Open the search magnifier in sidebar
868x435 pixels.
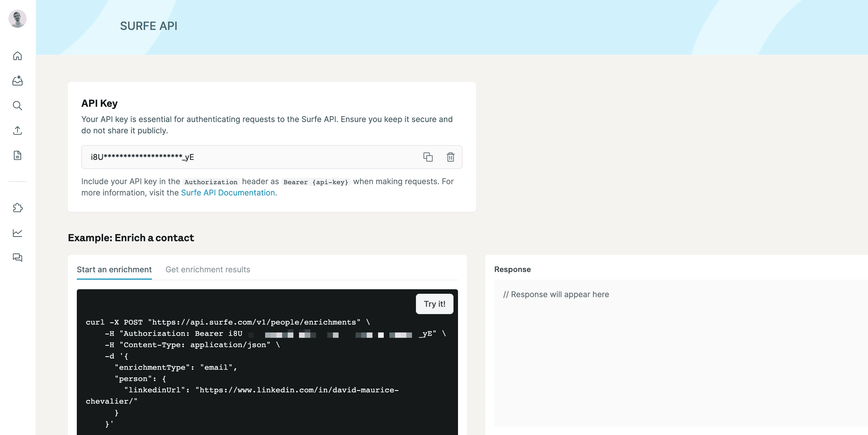(18, 106)
